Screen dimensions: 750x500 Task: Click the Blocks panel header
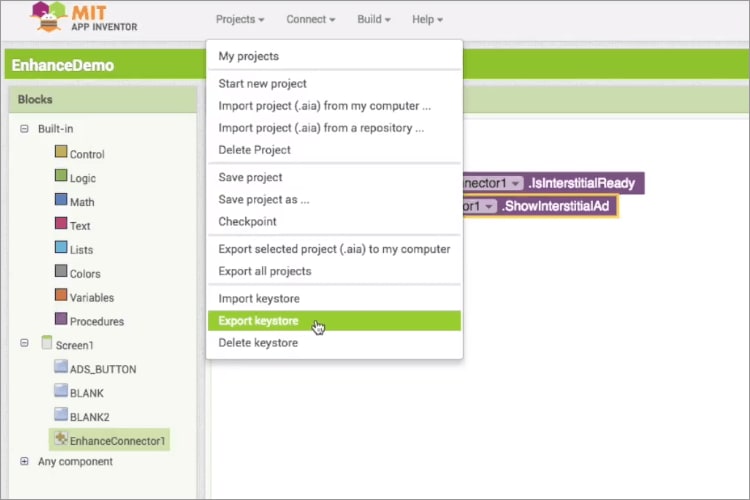(x=103, y=100)
